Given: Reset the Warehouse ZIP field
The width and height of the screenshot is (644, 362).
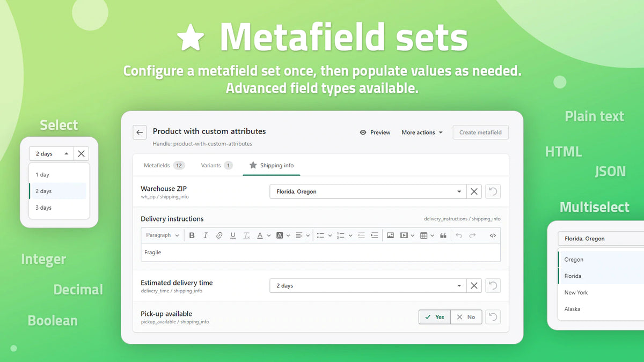Looking at the screenshot, I should pyautogui.click(x=493, y=191).
